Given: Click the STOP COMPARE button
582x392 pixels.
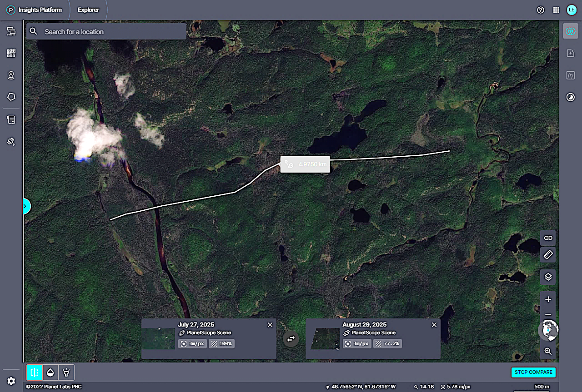Looking at the screenshot, I should tap(533, 372).
